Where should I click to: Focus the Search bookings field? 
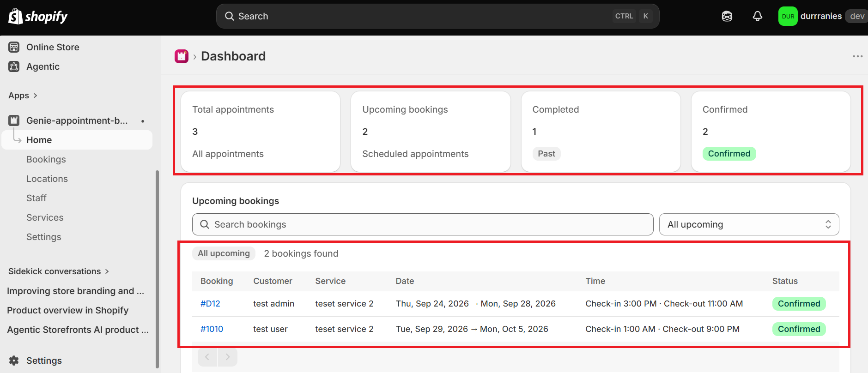[423, 224]
